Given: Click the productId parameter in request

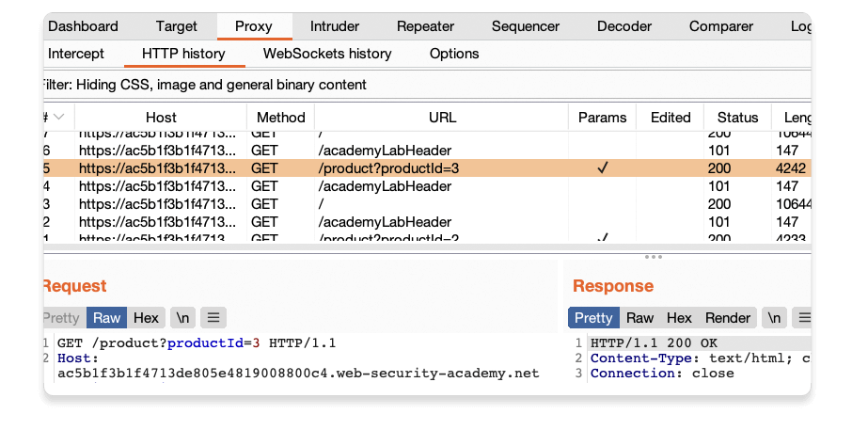Looking at the screenshot, I should click(205, 343).
